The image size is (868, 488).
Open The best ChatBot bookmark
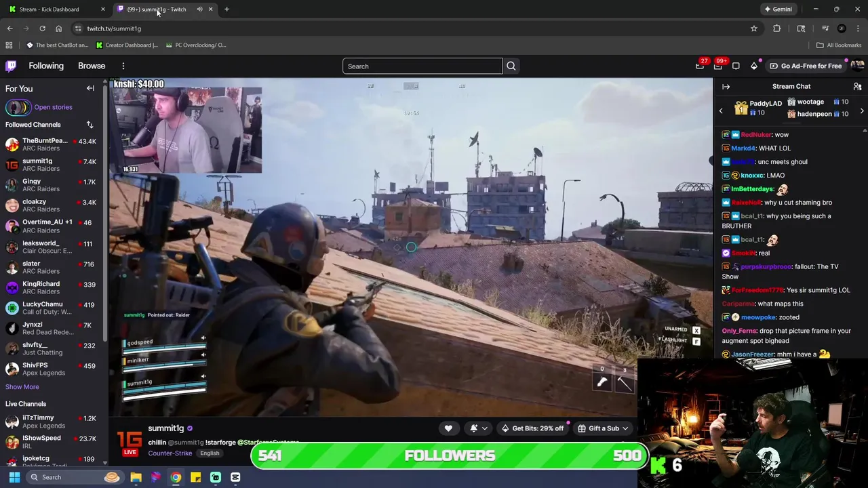(x=58, y=45)
